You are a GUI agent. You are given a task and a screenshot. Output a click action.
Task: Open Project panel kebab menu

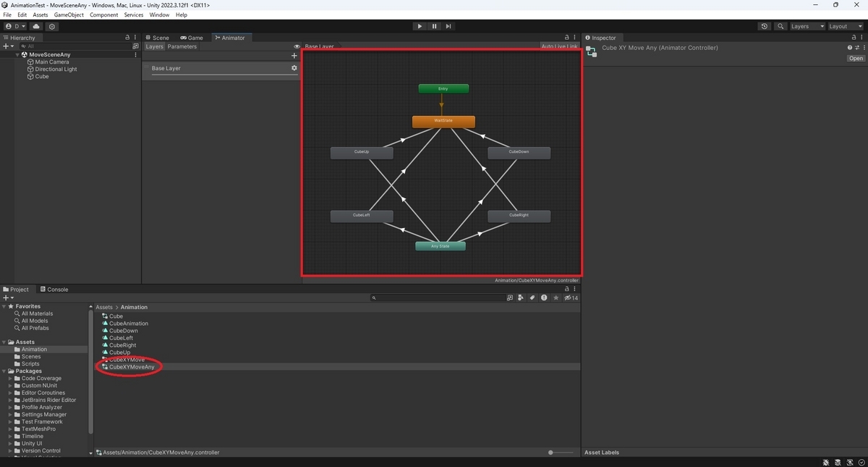(576, 289)
